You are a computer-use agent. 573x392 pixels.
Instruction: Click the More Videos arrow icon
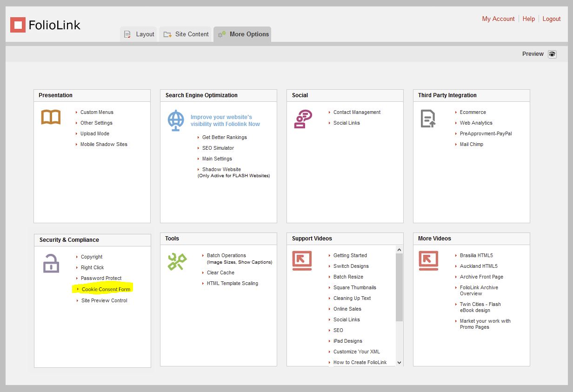(428, 260)
